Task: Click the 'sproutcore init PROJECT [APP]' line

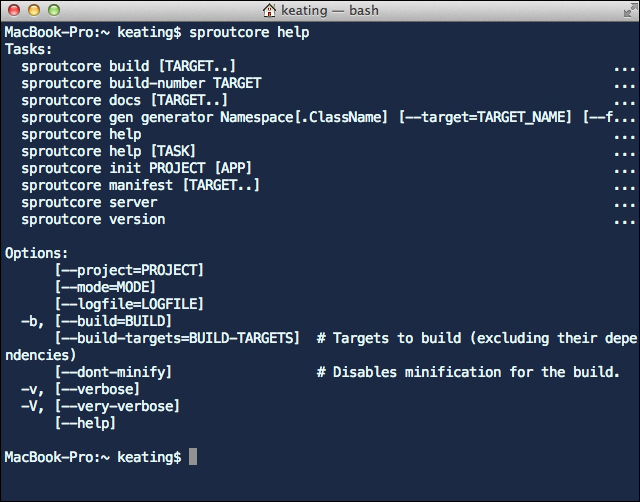Action: click(x=136, y=168)
